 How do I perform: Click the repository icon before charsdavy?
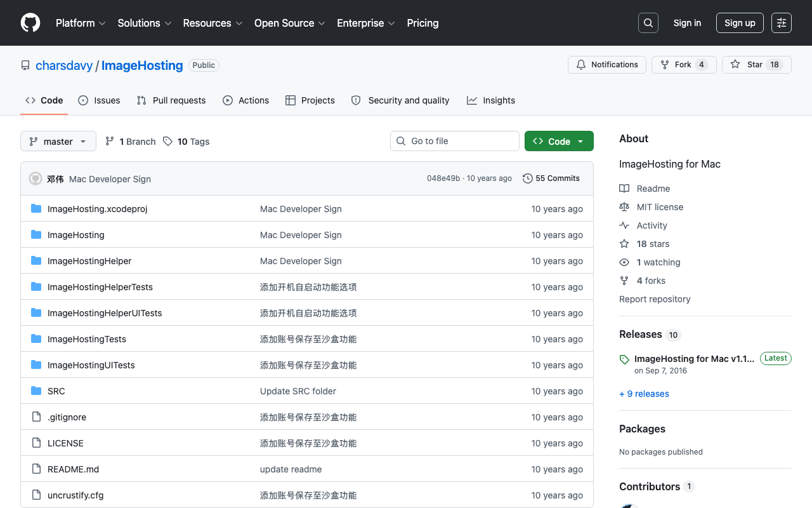pyautogui.click(x=25, y=65)
